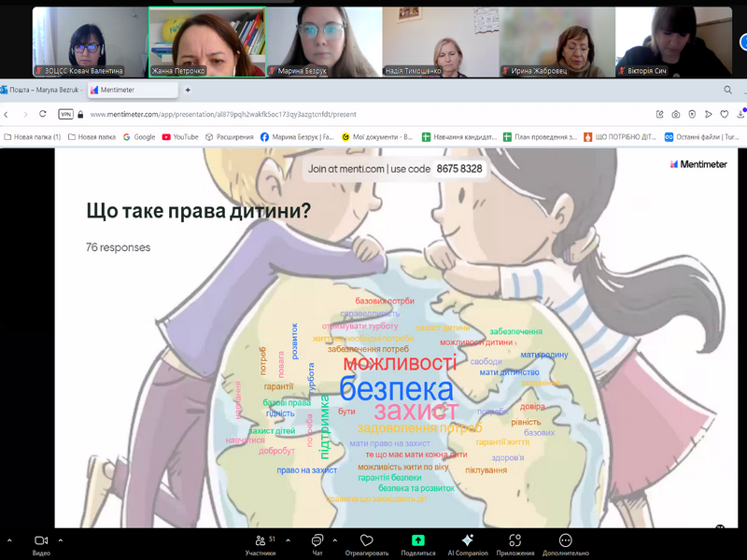Image resolution: width=747 pixels, height=560 pixels.
Task: Click the send arrow icon in the address bar
Action: pyautogui.click(x=709, y=114)
